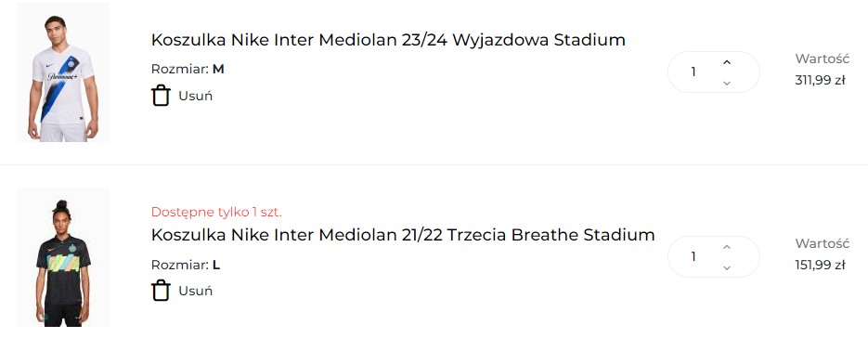Screen dimensions: 868x338
Task: Focus the quantity field for 23/24 shirt
Action: [693, 72]
